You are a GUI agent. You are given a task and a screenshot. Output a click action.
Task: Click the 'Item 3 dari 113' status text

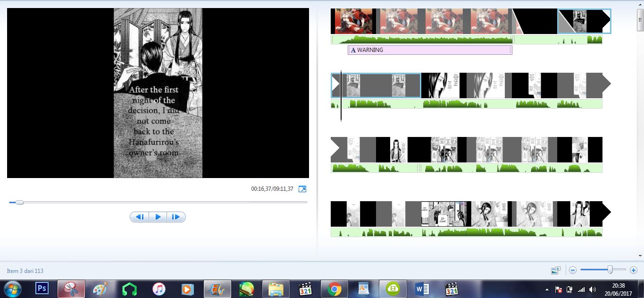click(x=25, y=271)
